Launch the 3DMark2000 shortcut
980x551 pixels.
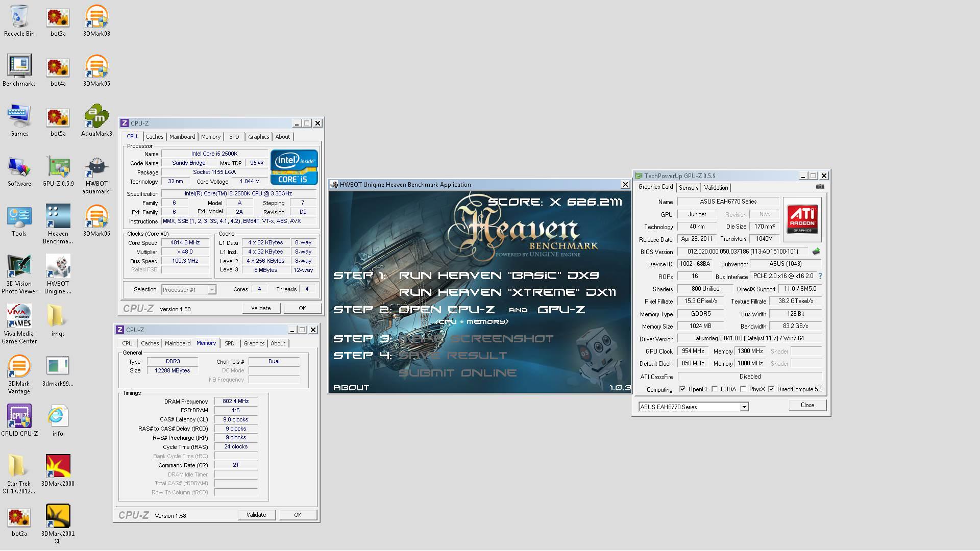click(x=58, y=471)
